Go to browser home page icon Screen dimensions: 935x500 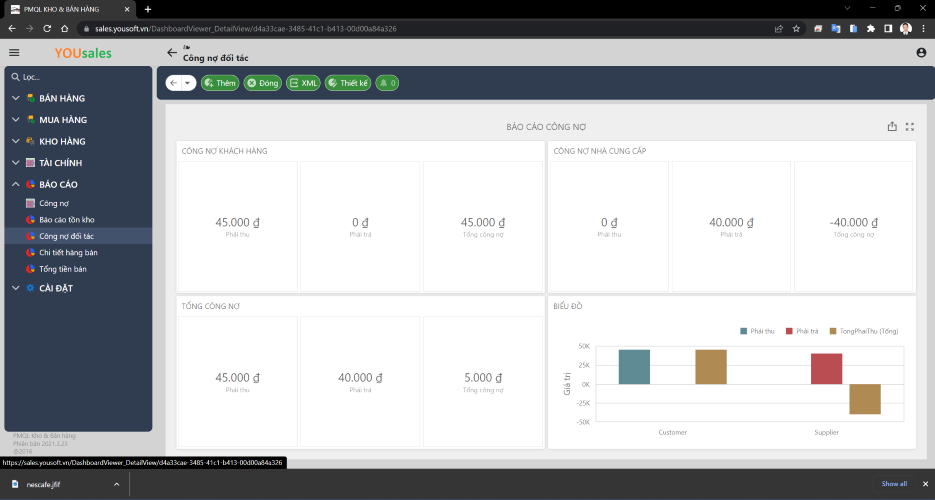[64, 29]
